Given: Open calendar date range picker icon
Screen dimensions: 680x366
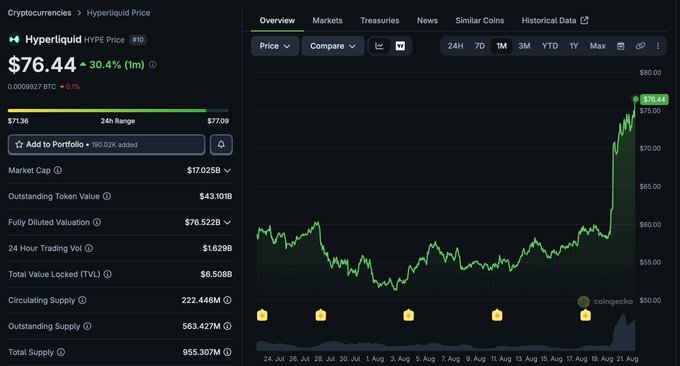Looking at the screenshot, I should pos(621,46).
